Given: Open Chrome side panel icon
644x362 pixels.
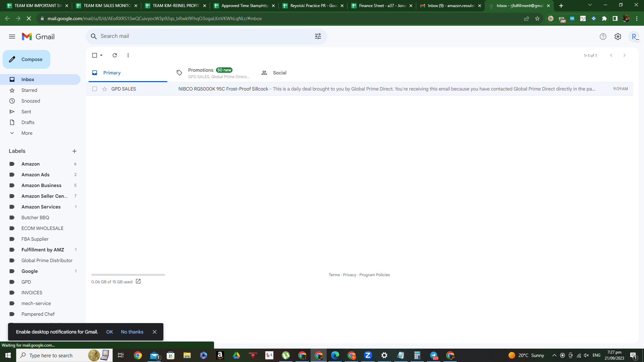Looking at the screenshot, I should [x=615, y=18].
